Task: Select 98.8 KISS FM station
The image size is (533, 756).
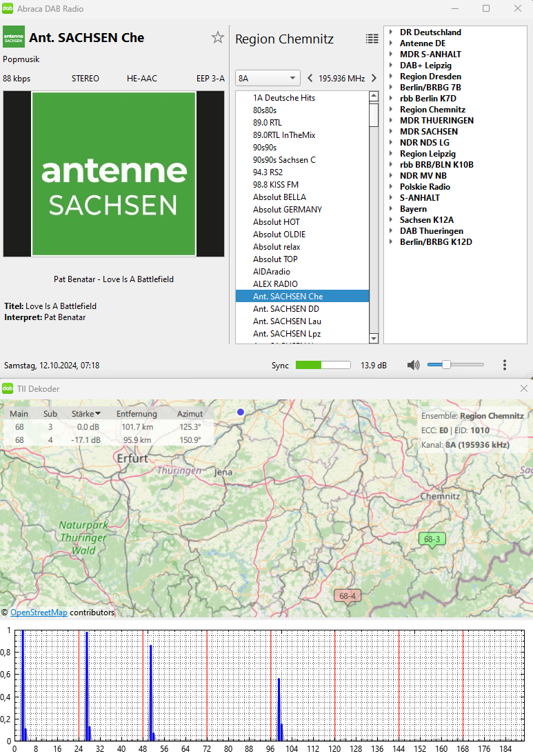Action: (x=302, y=185)
